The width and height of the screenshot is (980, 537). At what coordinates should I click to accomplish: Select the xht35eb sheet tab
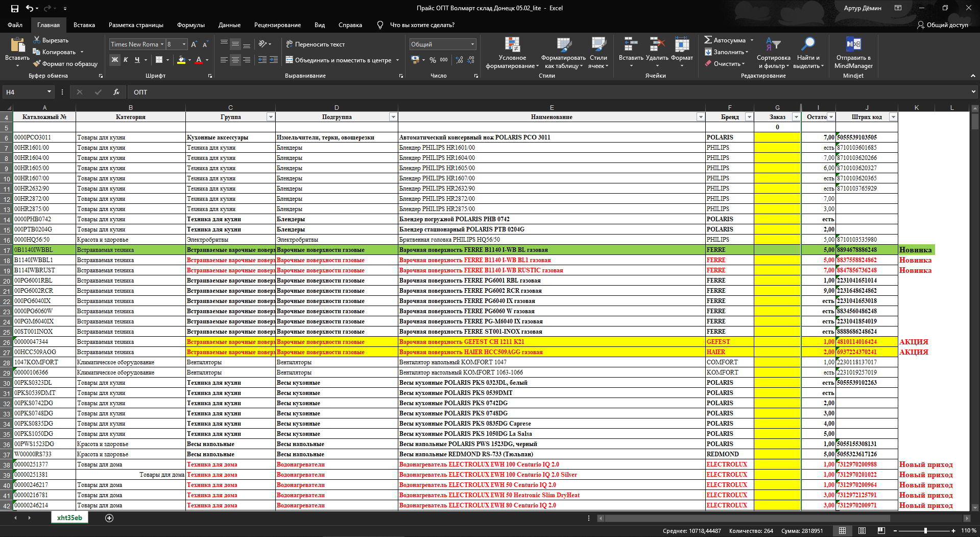[x=69, y=518]
